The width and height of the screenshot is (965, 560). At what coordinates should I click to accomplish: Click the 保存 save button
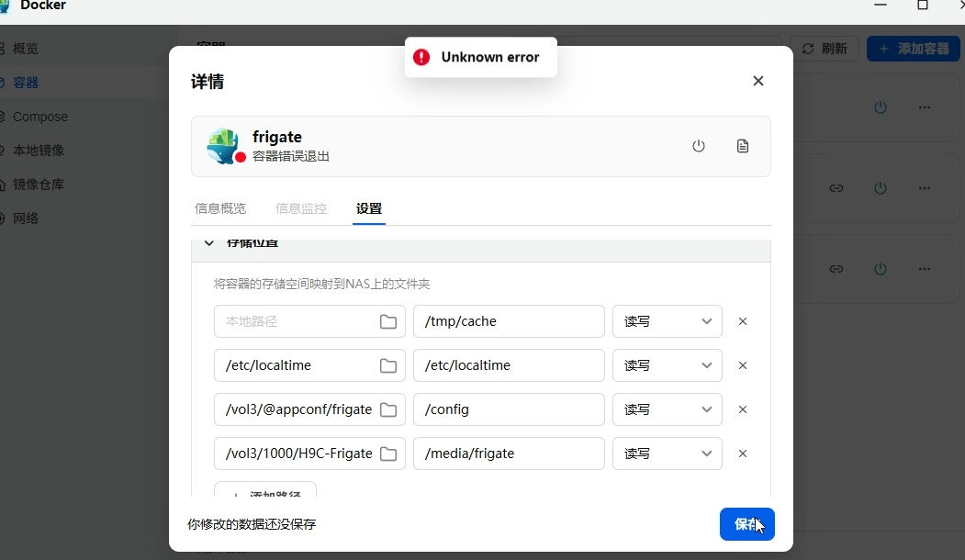tap(747, 524)
